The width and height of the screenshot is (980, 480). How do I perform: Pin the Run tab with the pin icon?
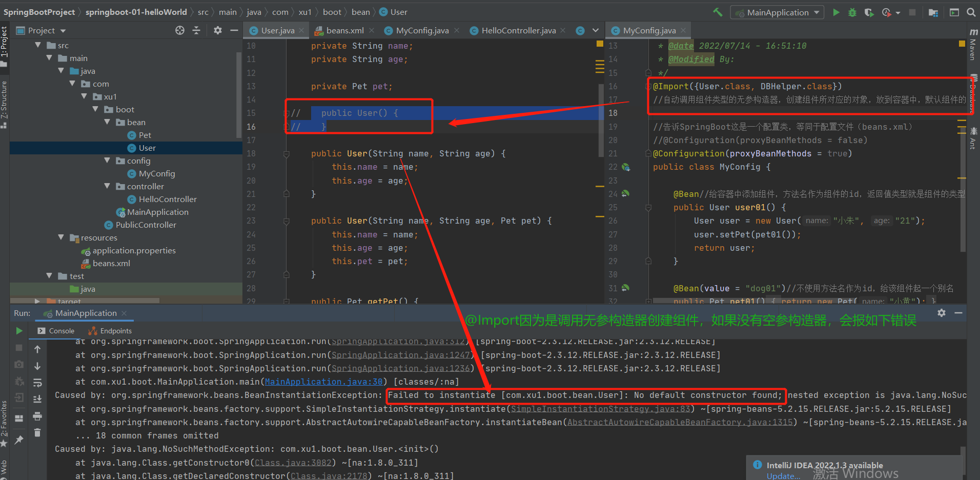pos(19,439)
